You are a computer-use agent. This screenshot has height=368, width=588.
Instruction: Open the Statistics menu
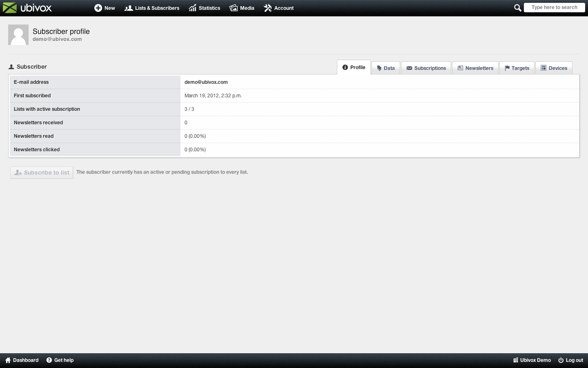(205, 8)
